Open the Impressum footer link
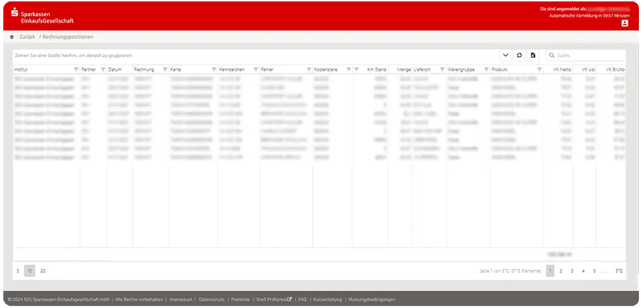 click(x=180, y=299)
